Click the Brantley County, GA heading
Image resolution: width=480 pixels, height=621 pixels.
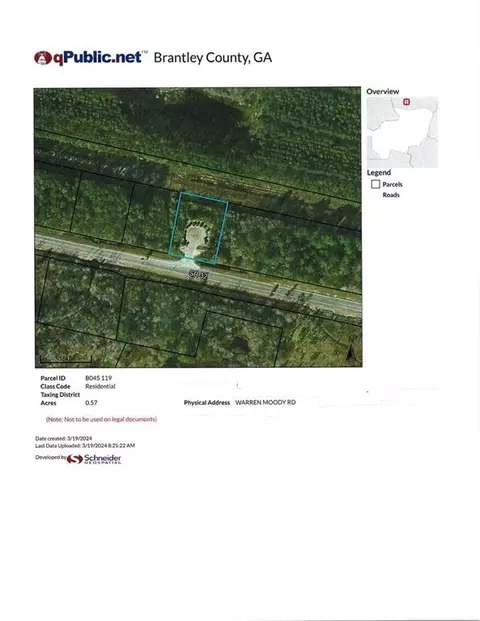213,57
